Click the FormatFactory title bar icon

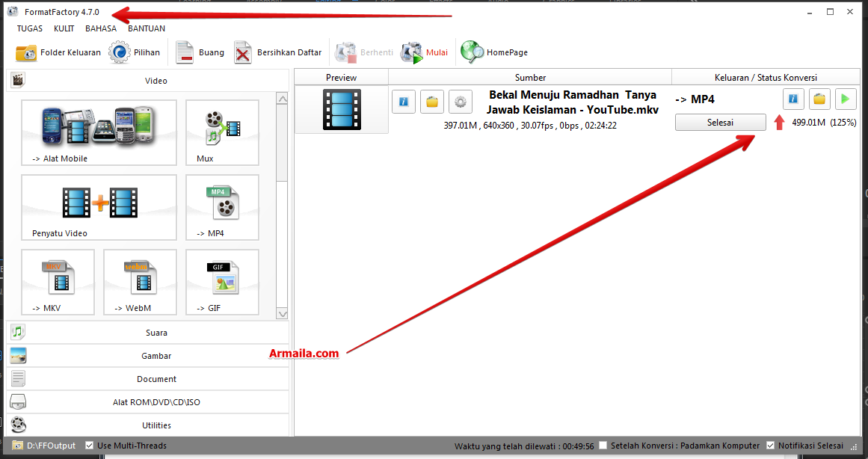(12, 12)
